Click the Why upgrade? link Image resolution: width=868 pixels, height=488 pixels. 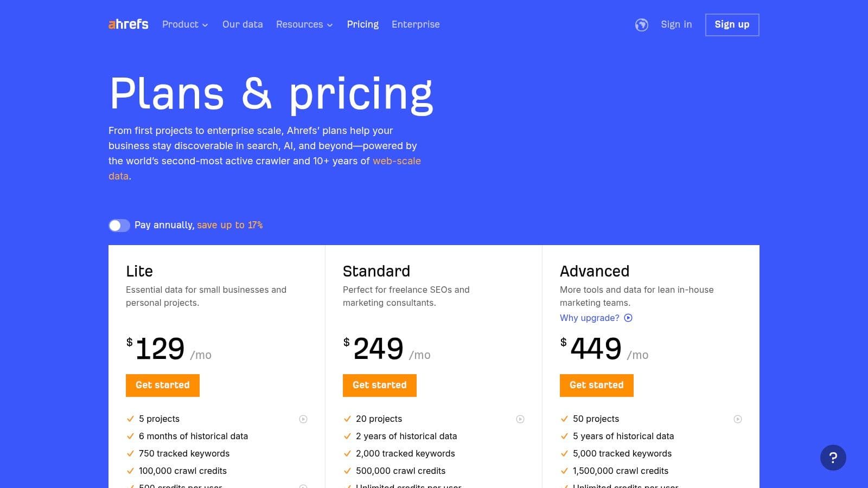pyautogui.click(x=589, y=318)
